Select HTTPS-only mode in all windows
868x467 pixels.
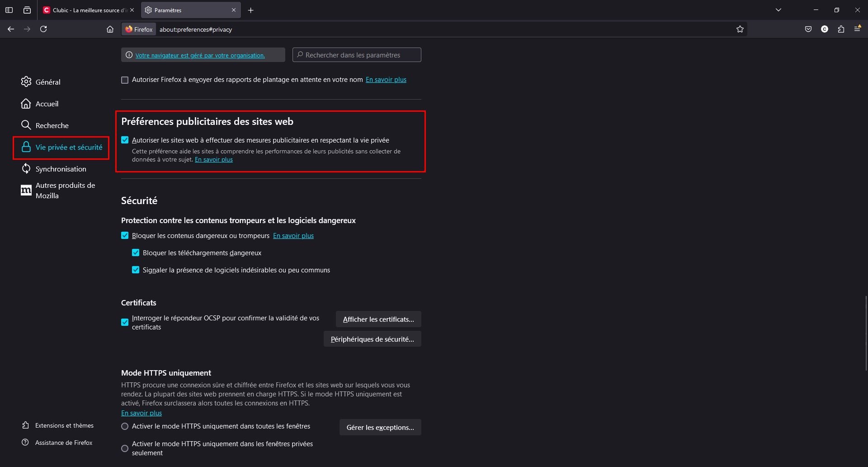125,426
